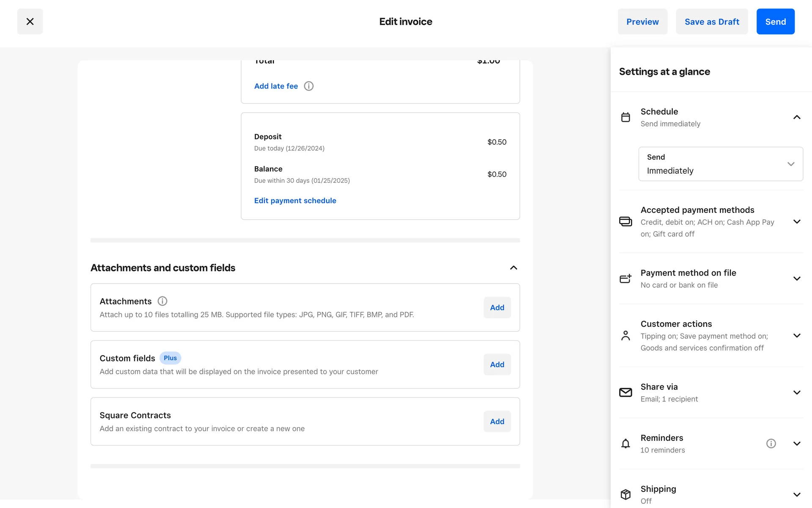Expand Accepted payment methods settings
Screen dimensions: 812x508
point(797,221)
